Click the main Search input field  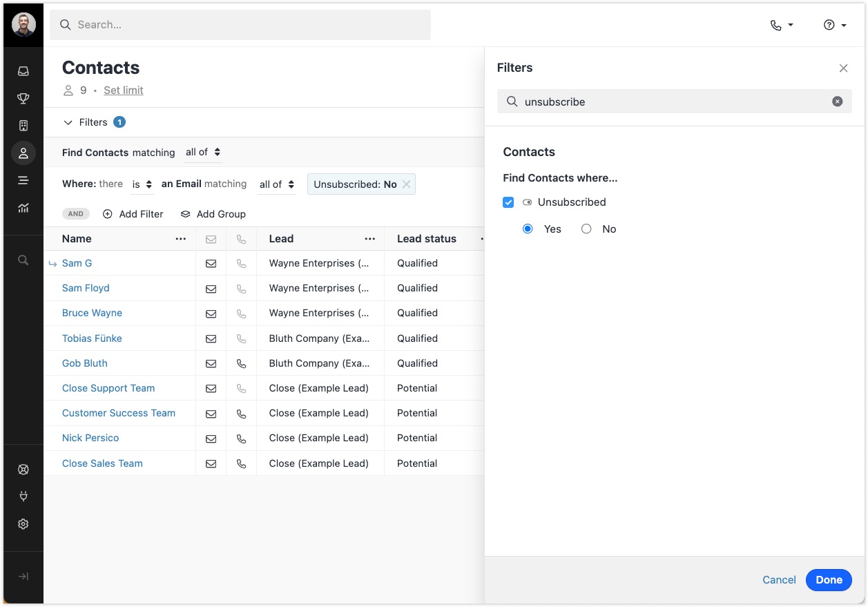240,25
